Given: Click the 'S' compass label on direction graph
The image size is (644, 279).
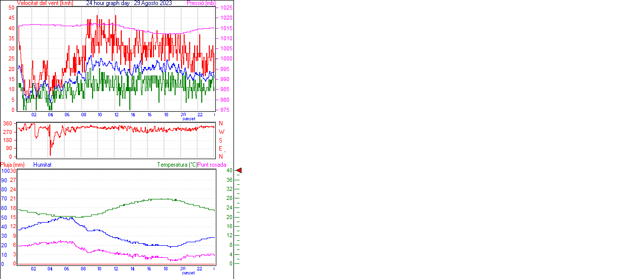Looking at the screenshot, I should [220, 141].
